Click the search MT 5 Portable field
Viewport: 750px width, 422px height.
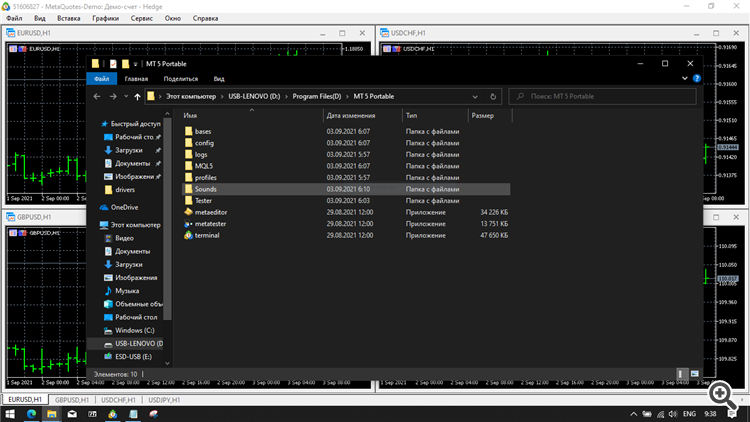(603, 96)
